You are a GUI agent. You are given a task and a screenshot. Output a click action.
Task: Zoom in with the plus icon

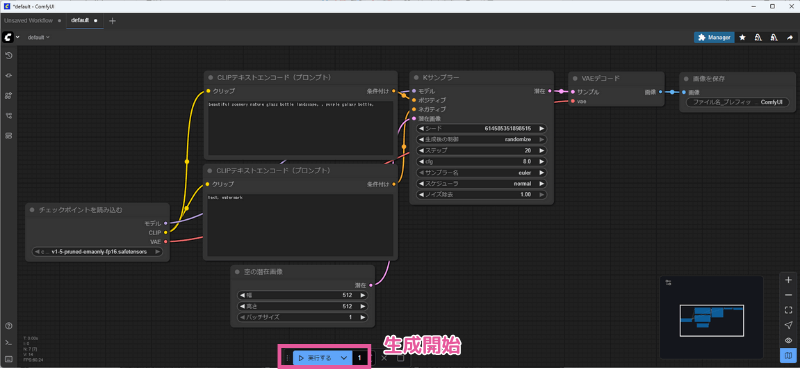(788, 280)
